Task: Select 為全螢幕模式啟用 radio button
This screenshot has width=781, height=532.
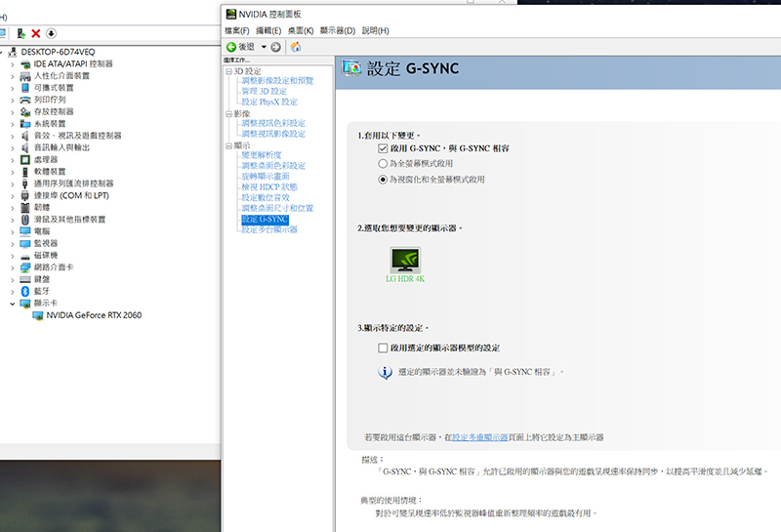Action: (x=383, y=163)
